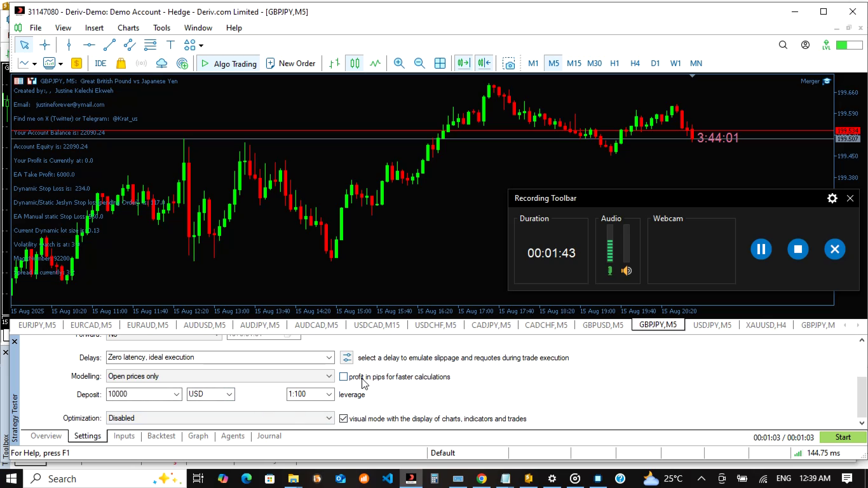Image resolution: width=868 pixels, height=488 pixels.
Task: Click the green Start button
Action: point(843,437)
